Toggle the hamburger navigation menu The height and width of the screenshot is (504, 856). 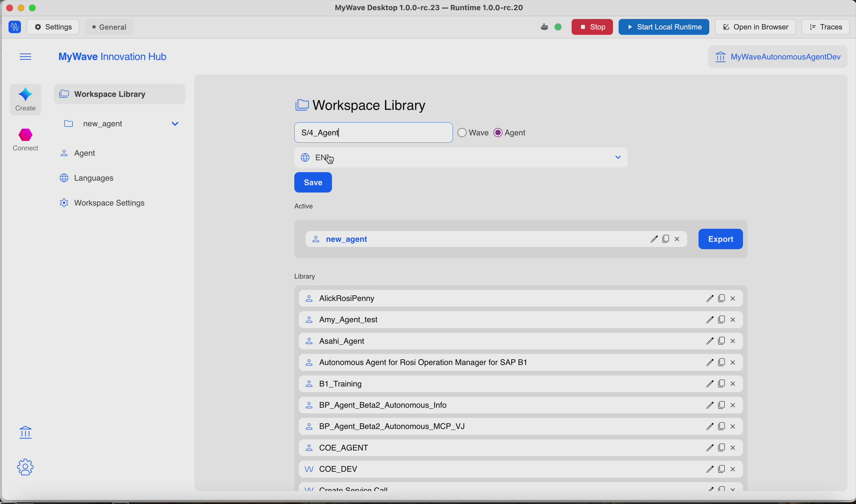[x=25, y=57]
